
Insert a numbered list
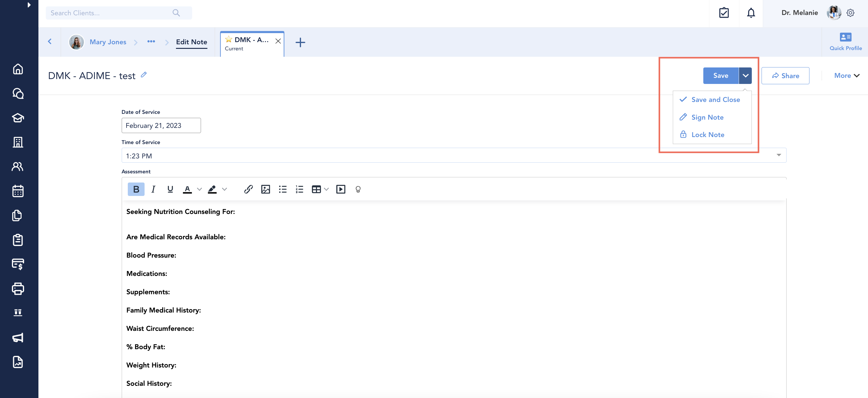[299, 189]
